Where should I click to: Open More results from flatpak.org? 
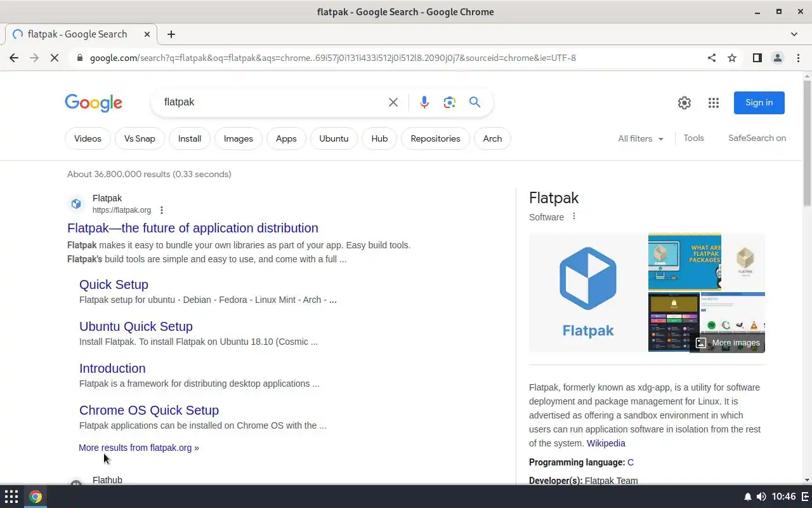click(139, 448)
